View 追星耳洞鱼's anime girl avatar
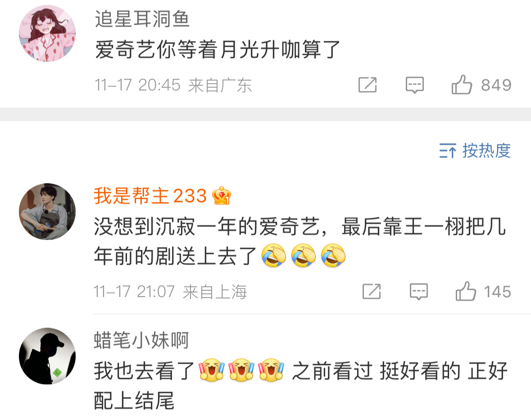This screenshot has width=531, height=420. click(x=47, y=33)
